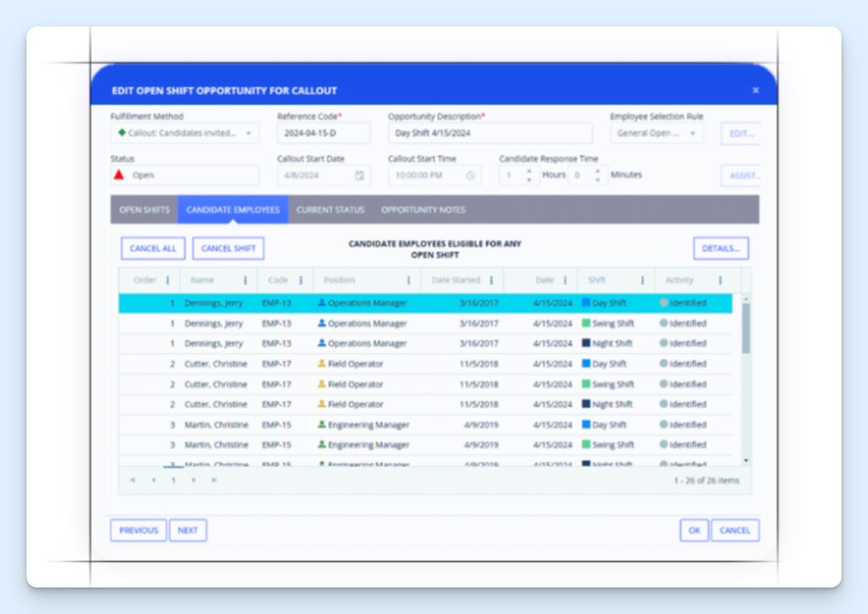Go to the last page of results
This screenshot has width=868, height=614.
tap(214, 480)
